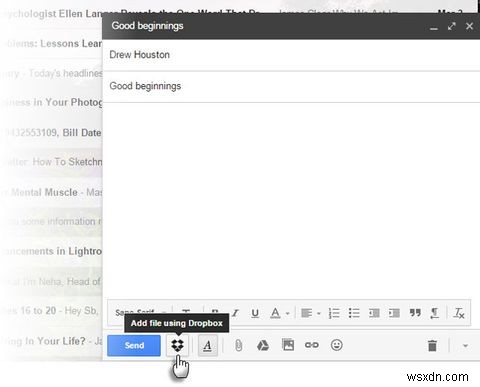Click the recipient field with Drew Houston
Image resolution: width=480 pixels, height=387 pixels.
[x=291, y=55]
